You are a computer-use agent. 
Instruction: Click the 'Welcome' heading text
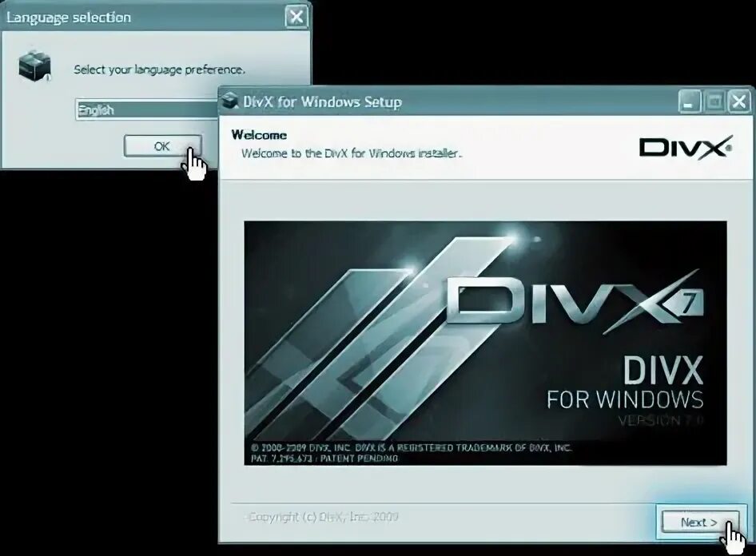[259, 135]
